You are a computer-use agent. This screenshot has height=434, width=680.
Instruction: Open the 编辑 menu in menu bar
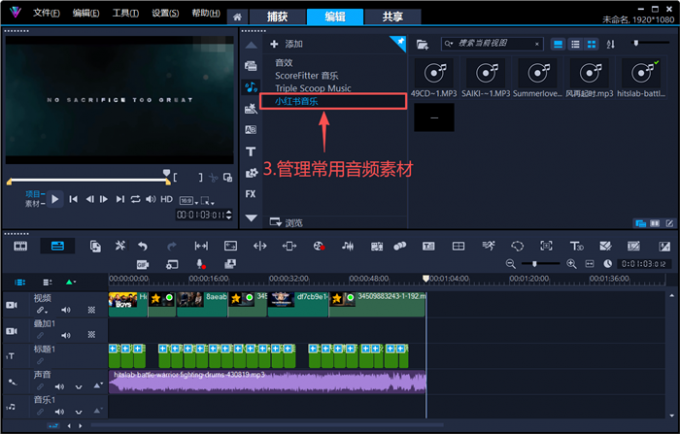[85, 13]
